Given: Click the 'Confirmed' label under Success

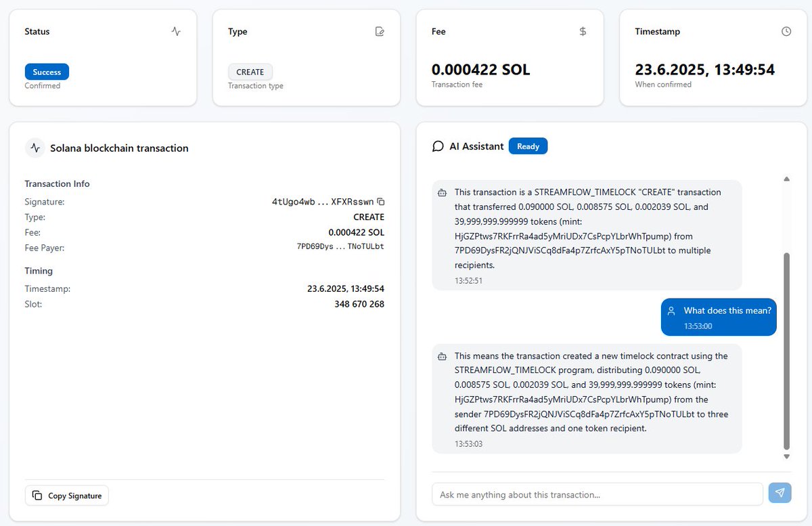Looking at the screenshot, I should coord(43,86).
